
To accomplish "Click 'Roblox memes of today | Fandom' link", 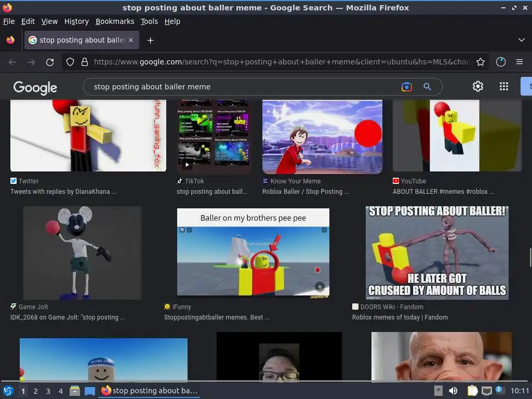I will (400, 317).
